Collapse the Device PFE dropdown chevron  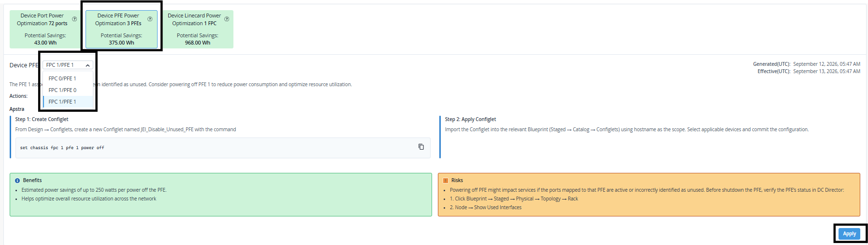[87, 65]
